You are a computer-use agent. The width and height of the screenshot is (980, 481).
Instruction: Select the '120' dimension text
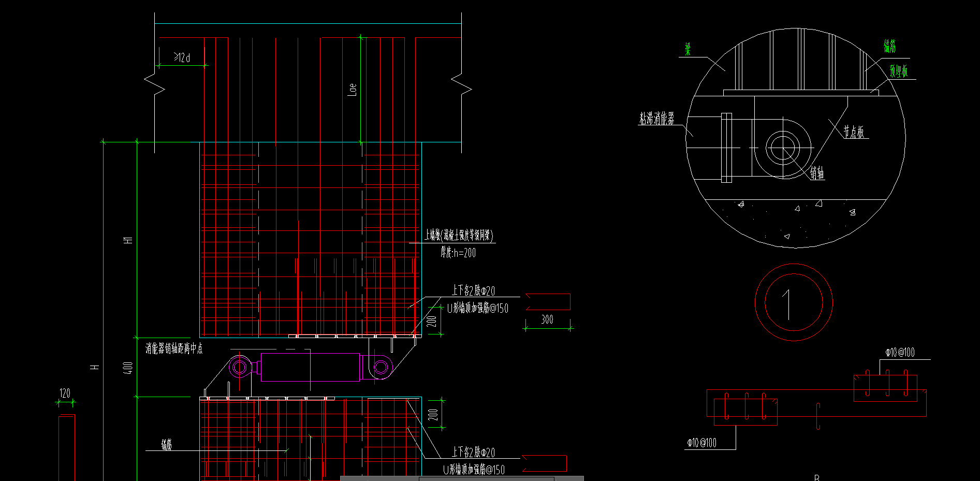[65, 393]
